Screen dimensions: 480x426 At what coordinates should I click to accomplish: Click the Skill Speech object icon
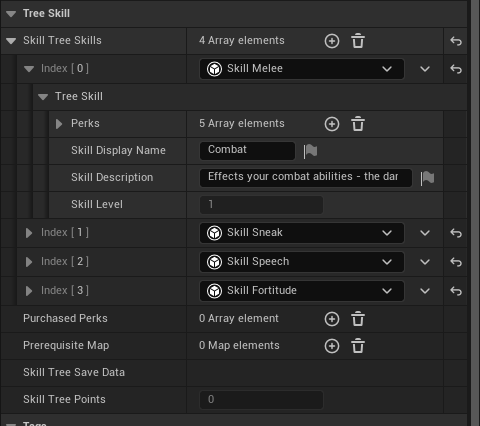coord(214,262)
